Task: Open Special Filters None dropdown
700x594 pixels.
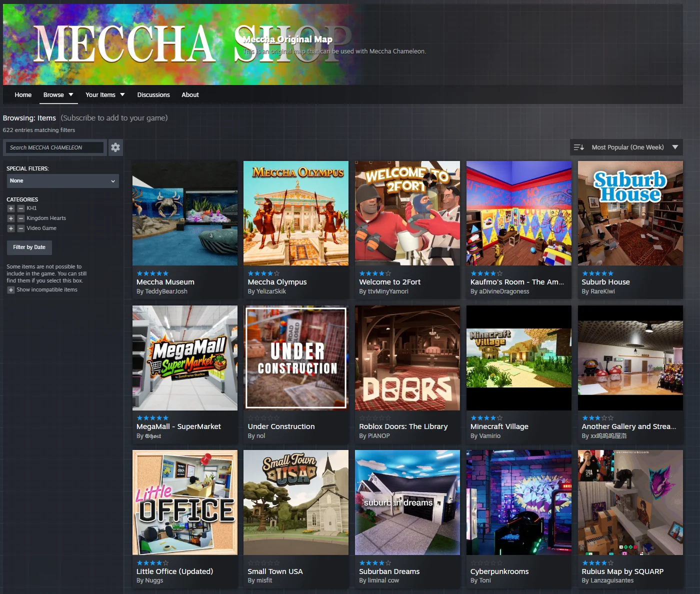Action: tap(62, 181)
